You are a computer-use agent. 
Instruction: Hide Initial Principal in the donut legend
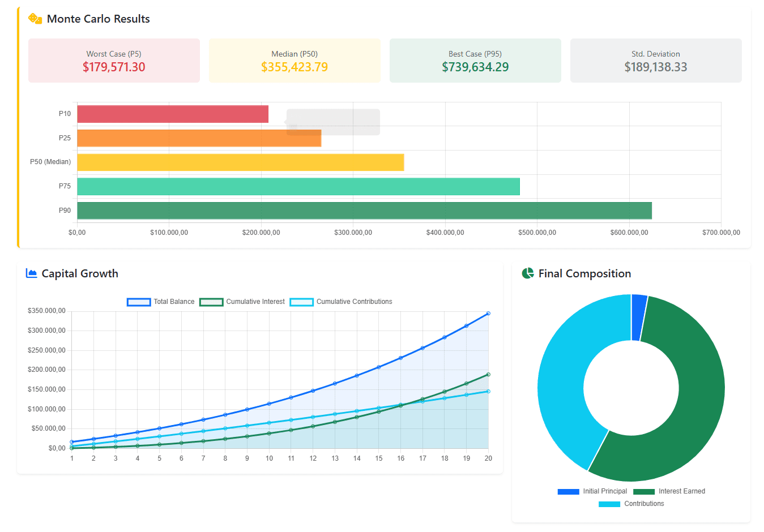tap(592, 491)
